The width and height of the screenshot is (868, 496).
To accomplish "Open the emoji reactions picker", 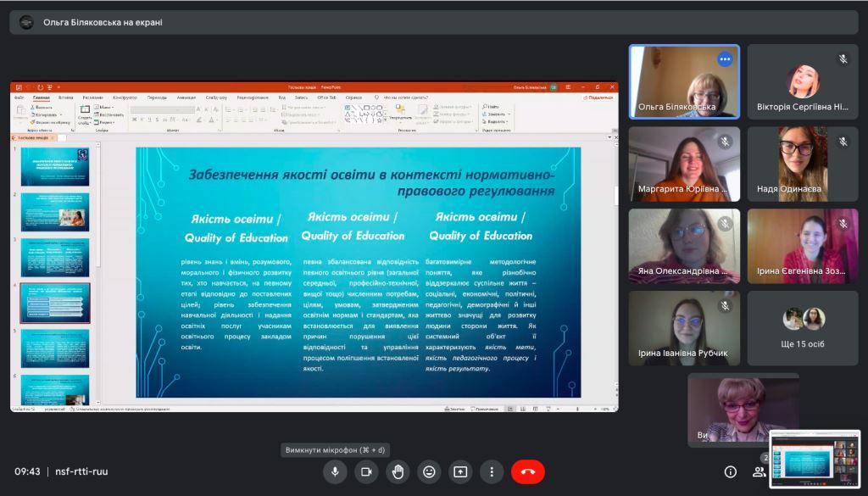I will 430,472.
